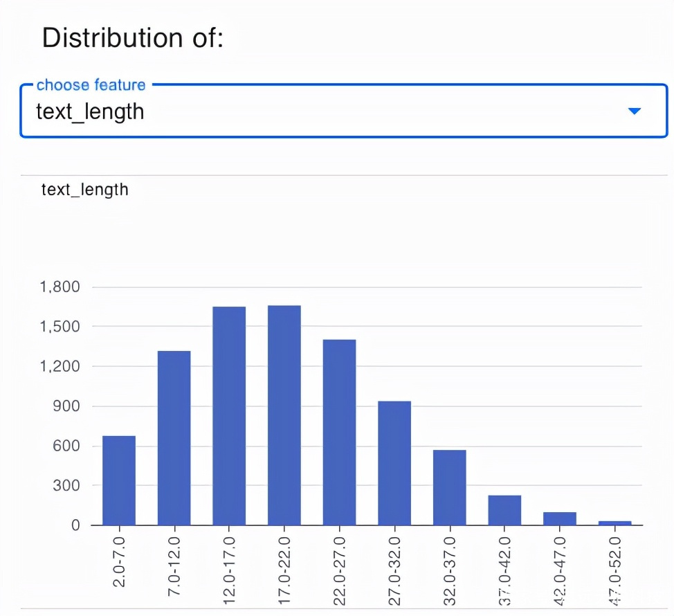Viewport: 674px width, 616px height.
Task: Click the 47.0-52.0 axis label
Action: click(x=614, y=570)
